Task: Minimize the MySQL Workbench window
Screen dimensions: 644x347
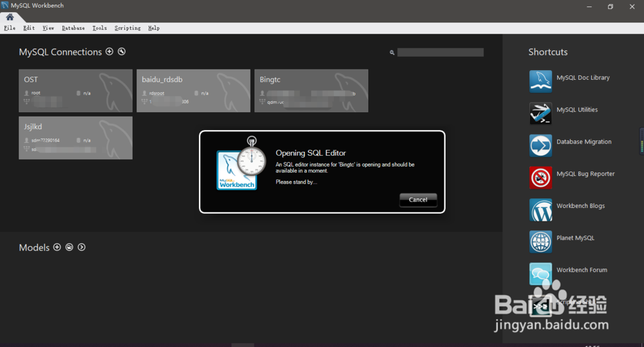Action: click(x=589, y=6)
